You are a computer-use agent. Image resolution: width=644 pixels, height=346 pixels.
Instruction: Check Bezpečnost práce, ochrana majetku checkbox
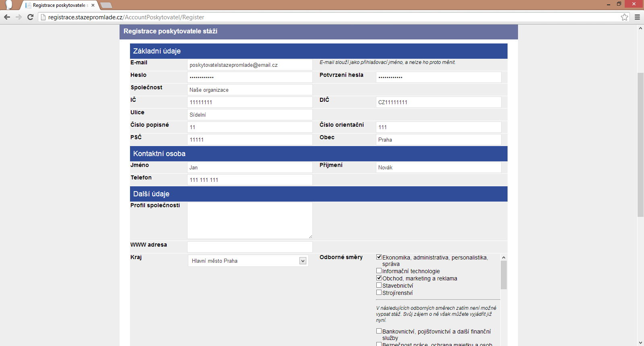click(x=379, y=344)
